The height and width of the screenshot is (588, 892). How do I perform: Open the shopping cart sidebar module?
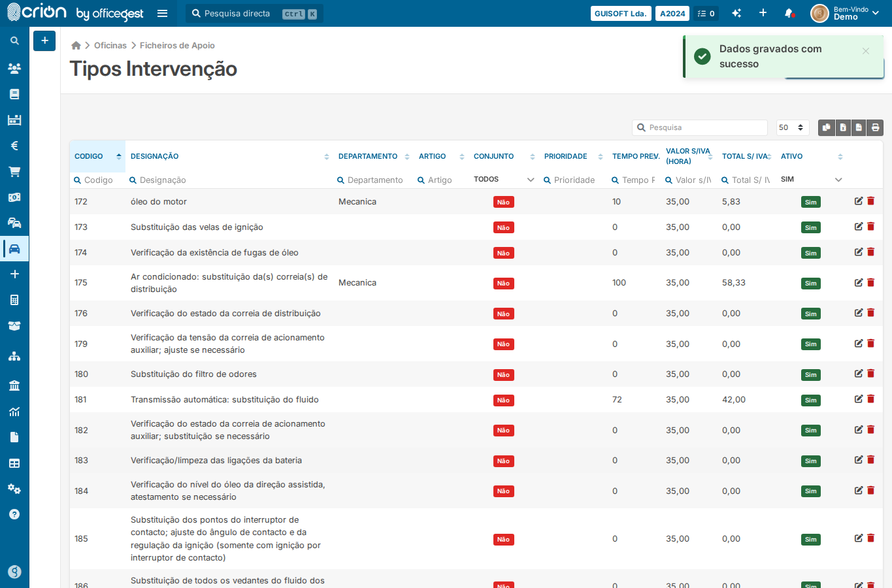click(x=14, y=172)
